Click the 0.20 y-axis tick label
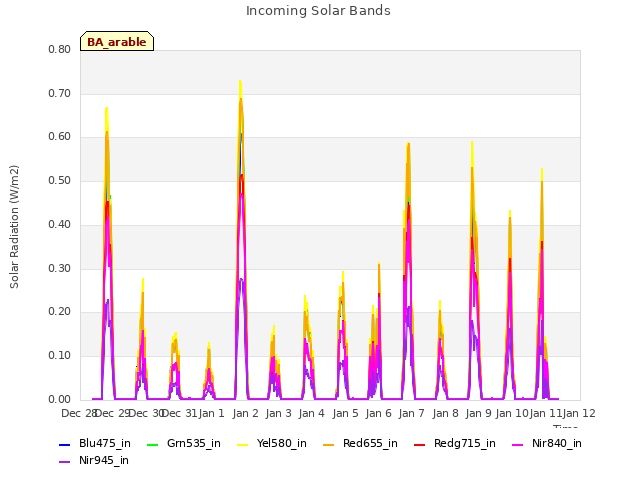 click(60, 312)
